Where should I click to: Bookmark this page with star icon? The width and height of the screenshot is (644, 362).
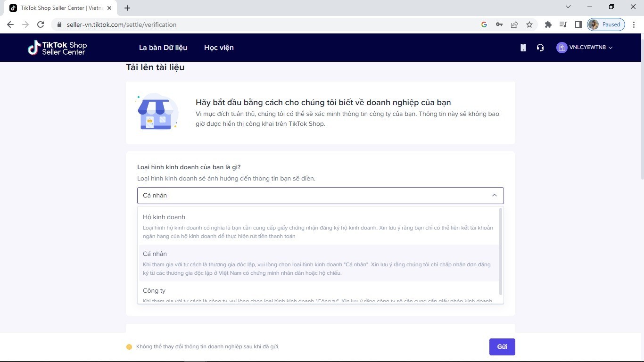click(x=529, y=25)
